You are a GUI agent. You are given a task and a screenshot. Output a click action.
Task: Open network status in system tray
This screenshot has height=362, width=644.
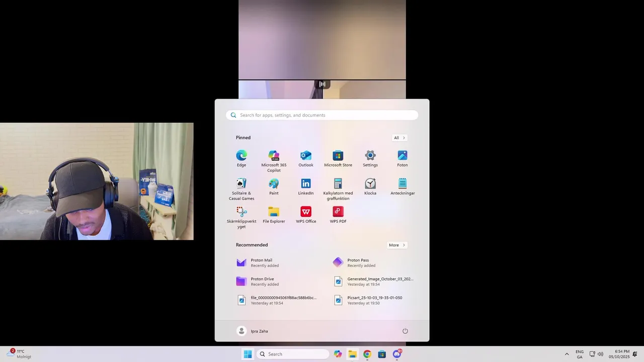coord(592,354)
